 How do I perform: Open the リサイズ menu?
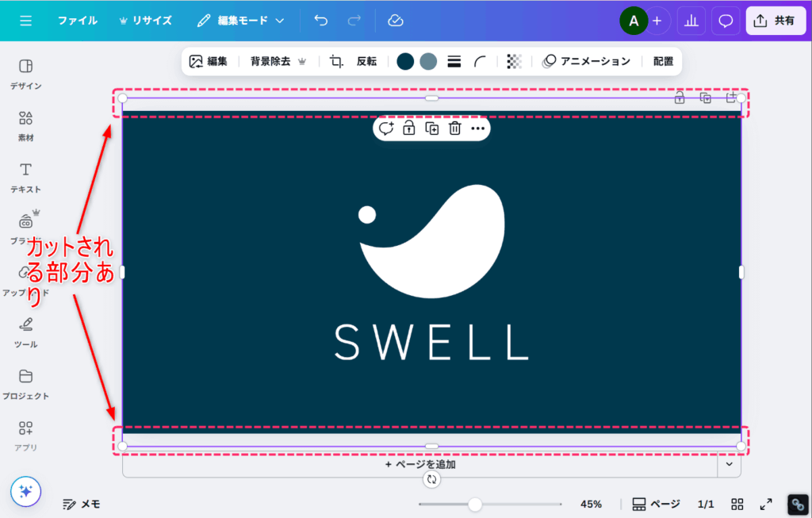pyautogui.click(x=146, y=21)
